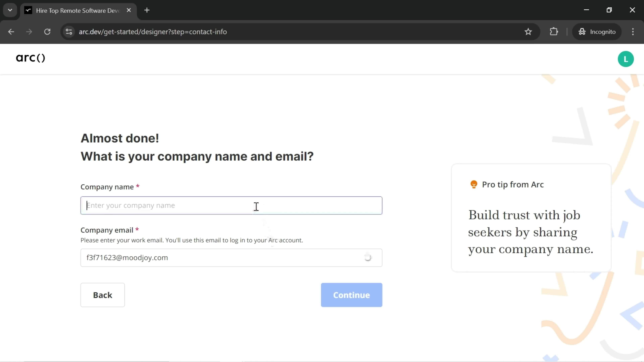Image resolution: width=644 pixels, height=362 pixels.
Task: Click the required asterisk on Company email
Action: (x=137, y=230)
